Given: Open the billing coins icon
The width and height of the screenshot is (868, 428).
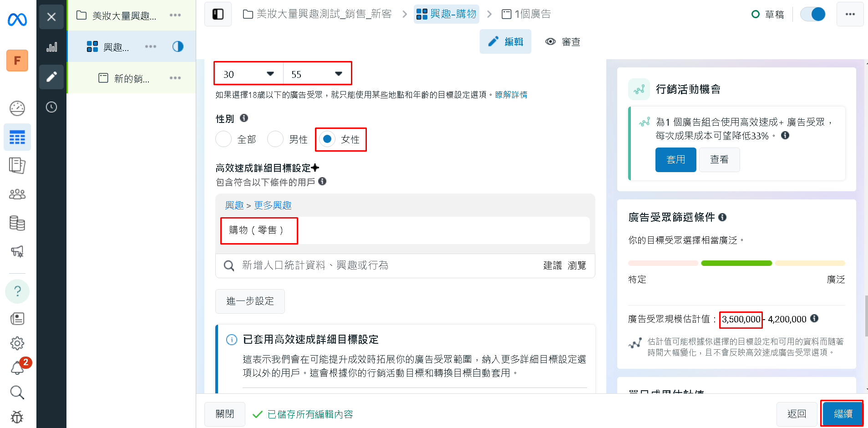Looking at the screenshot, I should [x=17, y=223].
